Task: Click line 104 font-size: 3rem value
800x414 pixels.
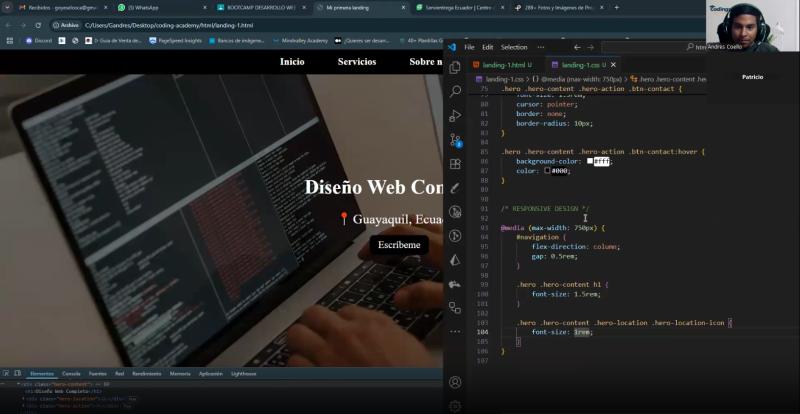Action: (x=581, y=332)
